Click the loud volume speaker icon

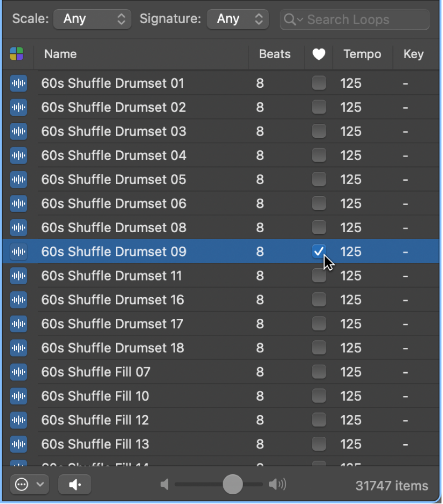278,484
